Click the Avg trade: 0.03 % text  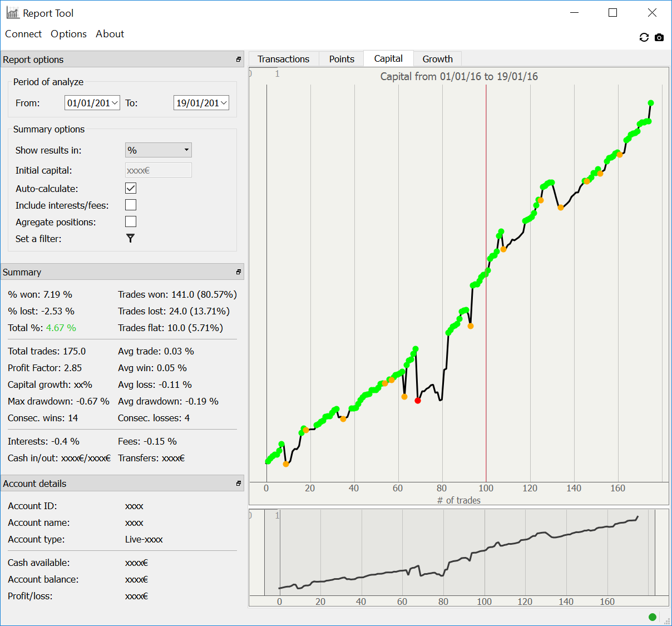coord(156,351)
